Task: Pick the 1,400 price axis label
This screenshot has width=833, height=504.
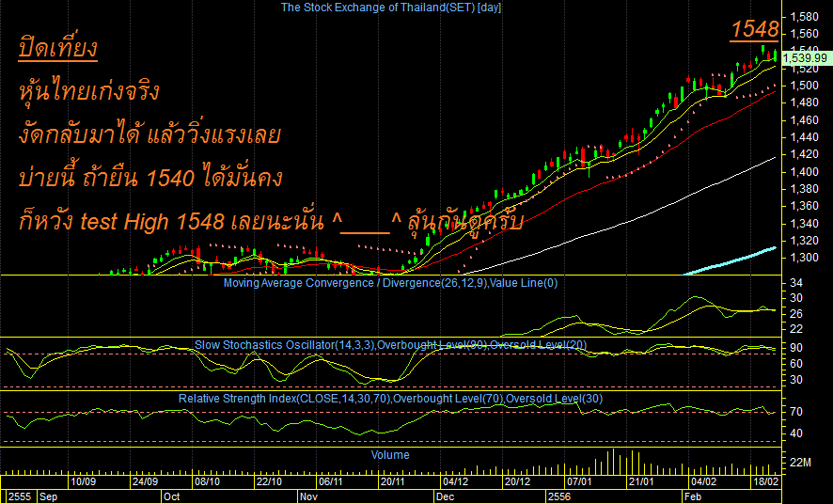Action: [805, 171]
